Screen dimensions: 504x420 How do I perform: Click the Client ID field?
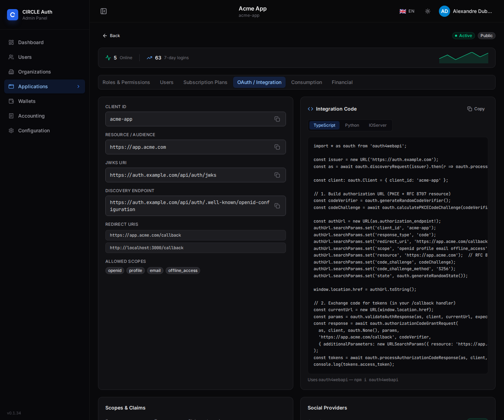coord(196,119)
